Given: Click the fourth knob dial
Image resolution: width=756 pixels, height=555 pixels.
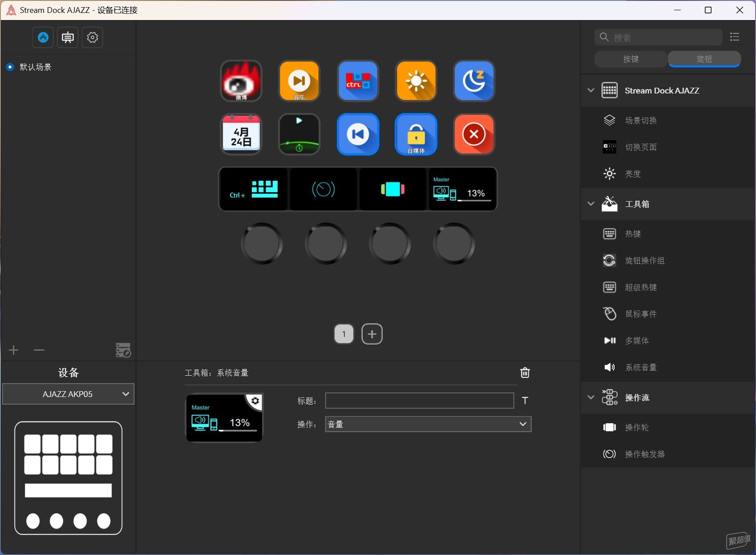Looking at the screenshot, I should pos(454,243).
